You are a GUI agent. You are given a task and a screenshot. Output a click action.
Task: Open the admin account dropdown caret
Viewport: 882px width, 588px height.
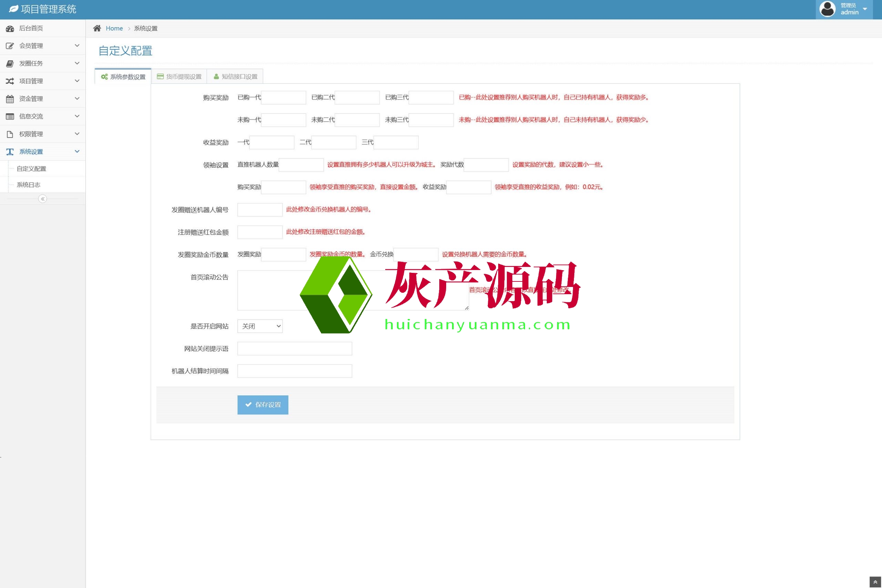(865, 9)
